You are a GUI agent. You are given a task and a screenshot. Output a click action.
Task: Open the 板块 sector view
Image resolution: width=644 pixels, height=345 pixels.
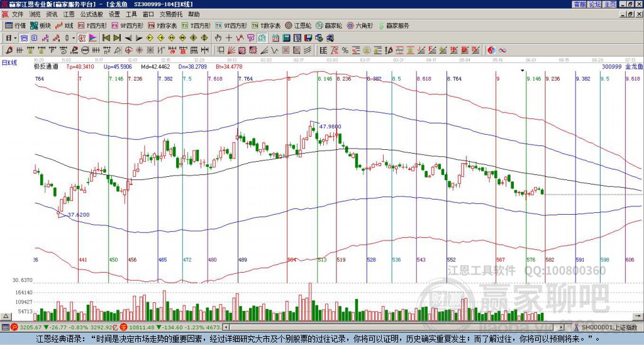tap(41, 25)
